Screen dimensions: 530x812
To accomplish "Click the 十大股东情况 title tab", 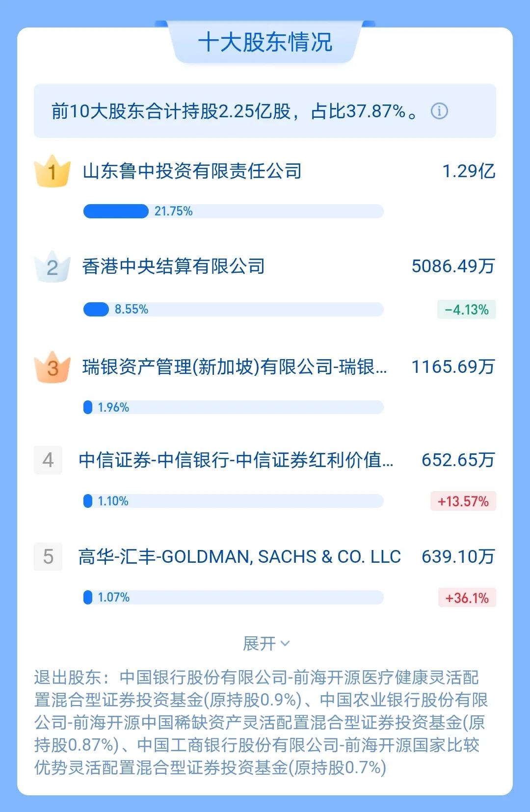I will coord(265,42).
